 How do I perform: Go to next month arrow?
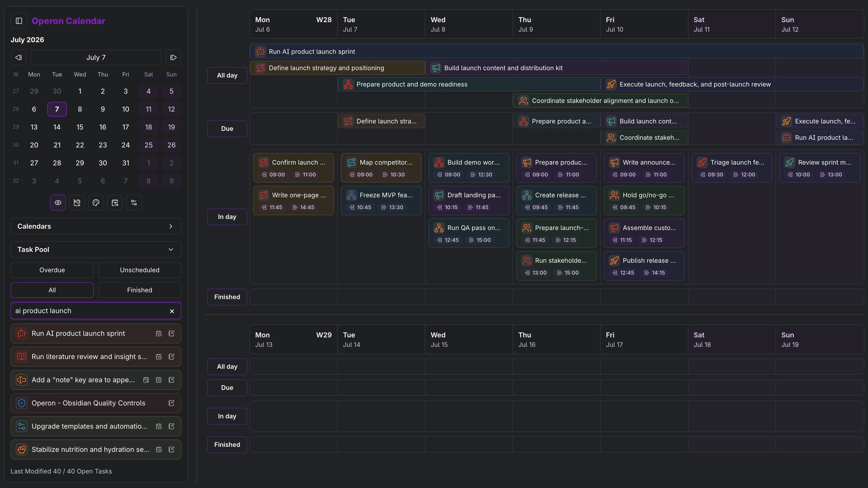point(173,58)
